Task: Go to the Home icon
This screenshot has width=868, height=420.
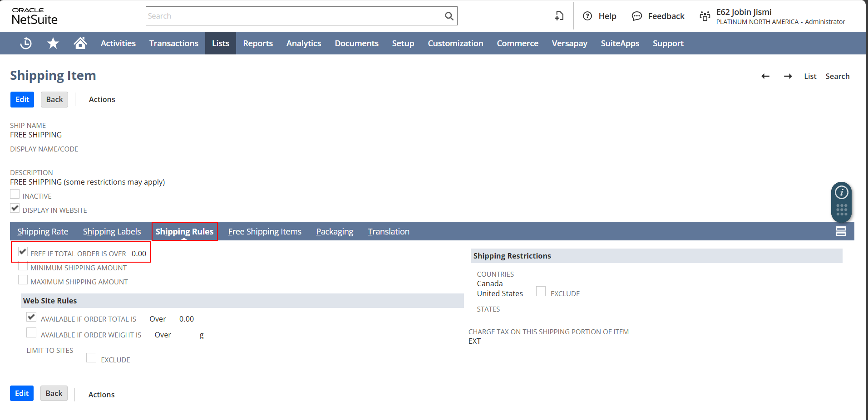Action: [x=80, y=43]
